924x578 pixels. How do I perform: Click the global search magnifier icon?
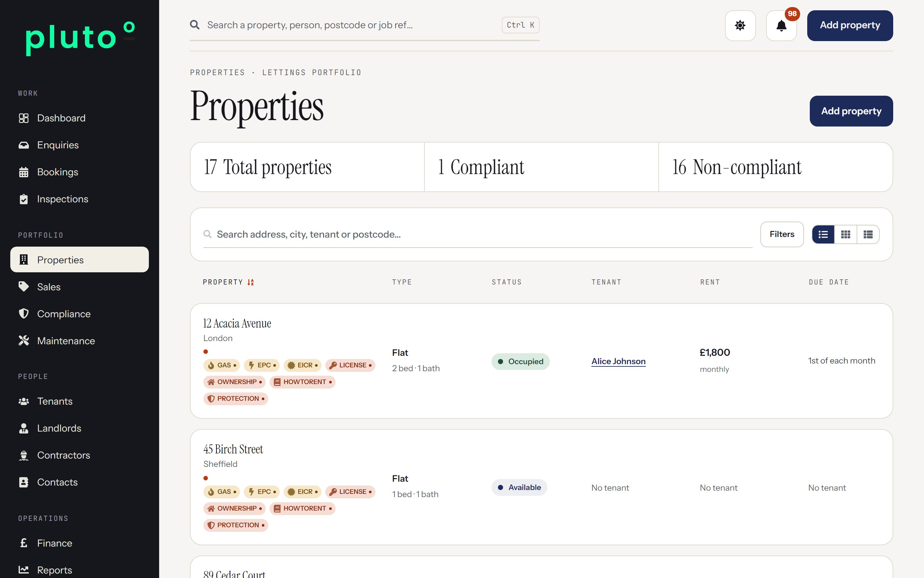[x=195, y=25]
